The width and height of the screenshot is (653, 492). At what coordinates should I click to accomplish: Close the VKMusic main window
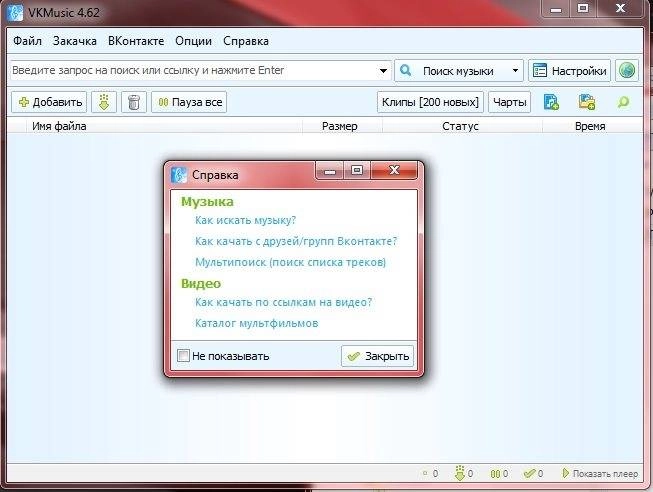[621, 9]
